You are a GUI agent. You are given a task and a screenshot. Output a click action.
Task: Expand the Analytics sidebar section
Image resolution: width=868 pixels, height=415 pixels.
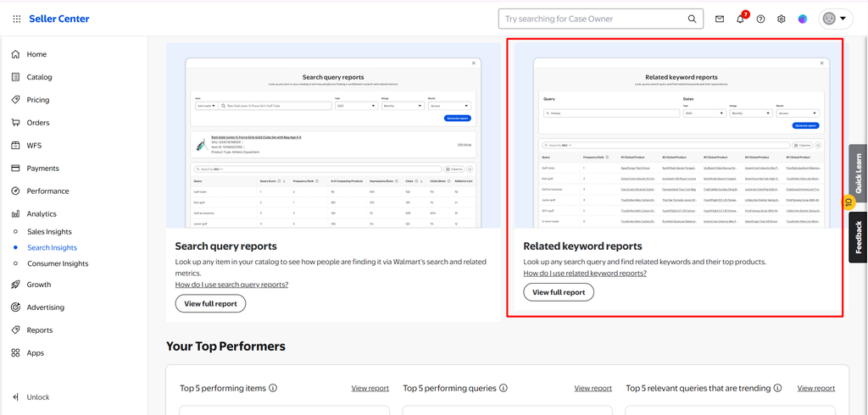pyautogui.click(x=42, y=213)
